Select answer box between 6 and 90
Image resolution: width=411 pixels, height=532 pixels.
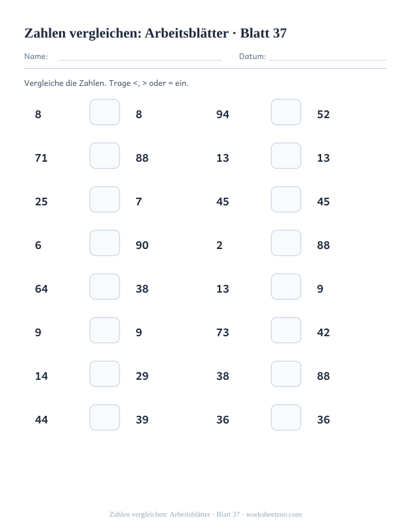click(105, 243)
